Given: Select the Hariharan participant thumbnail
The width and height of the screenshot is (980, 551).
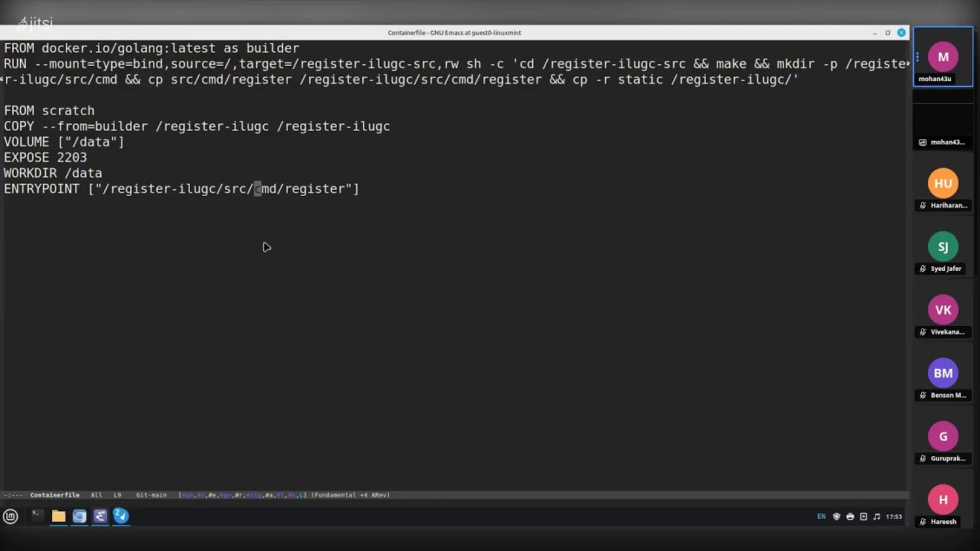Looking at the screenshot, I should pos(943,184).
